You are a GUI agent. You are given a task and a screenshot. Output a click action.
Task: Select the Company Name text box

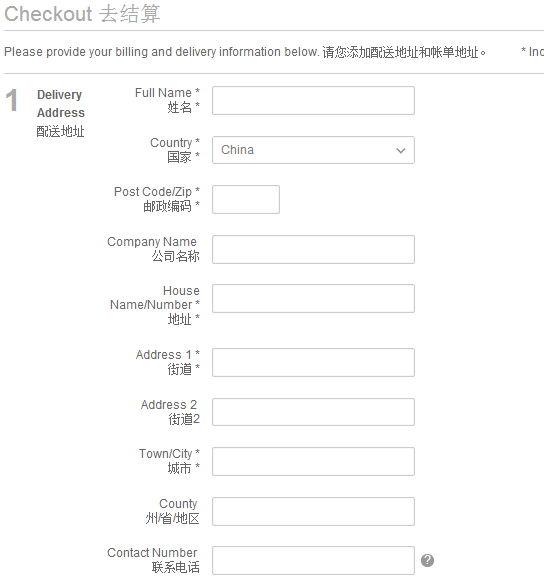[313, 249]
